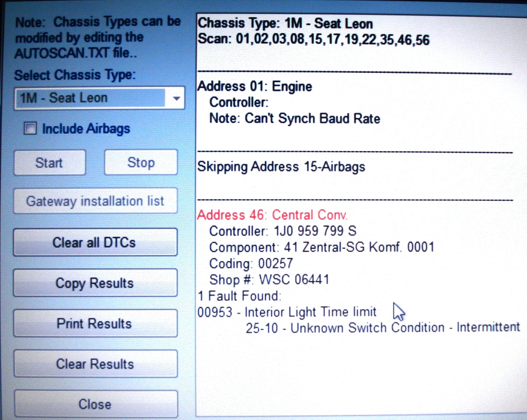Image resolution: width=527 pixels, height=420 pixels.
Task: Click the Clear Results button
Action: point(96,364)
